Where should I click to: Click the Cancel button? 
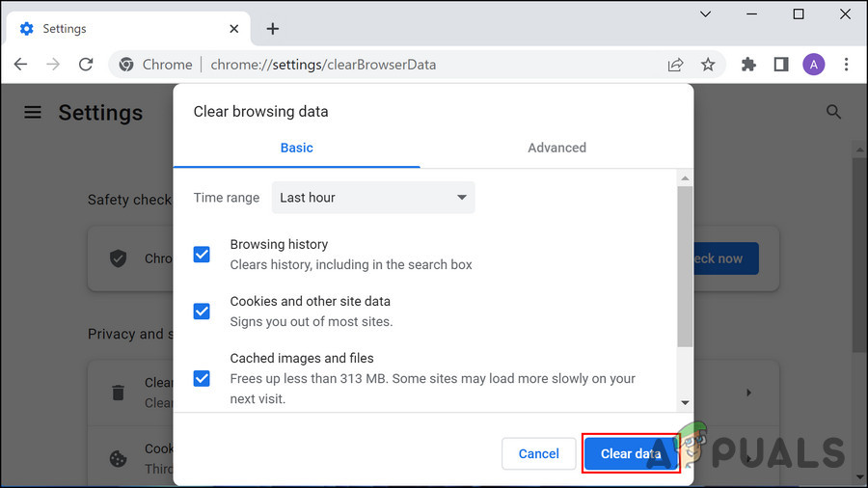click(x=538, y=453)
